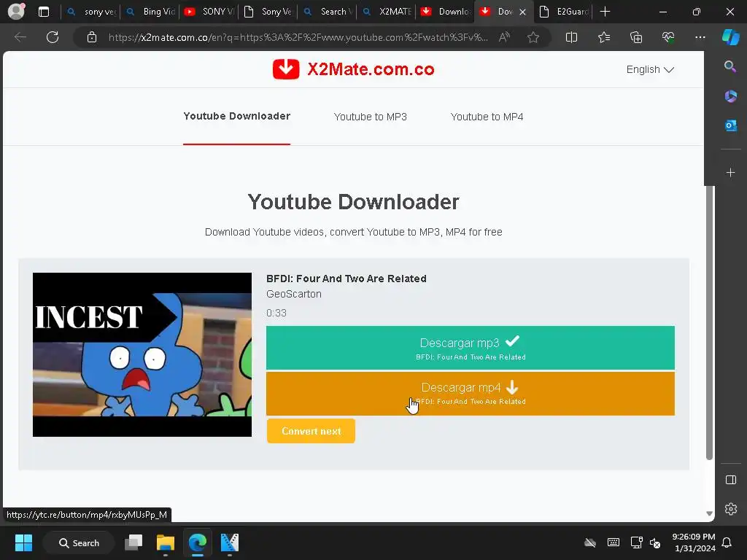The image size is (747, 560).
Task: Refresh the current page
Action: click(x=53, y=37)
